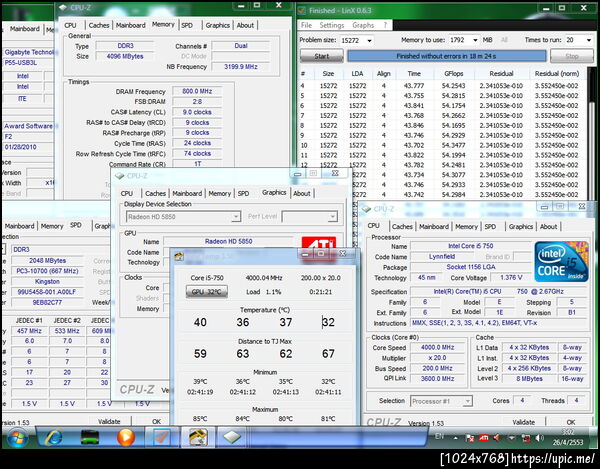The image size is (600, 469).
Task: Click the LinX finished progress bar
Action: click(x=446, y=56)
